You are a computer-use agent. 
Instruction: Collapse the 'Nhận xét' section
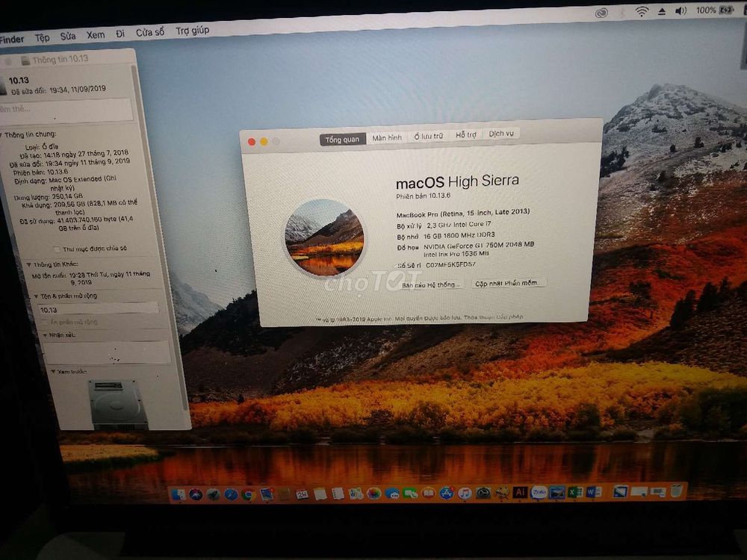point(45,335)
